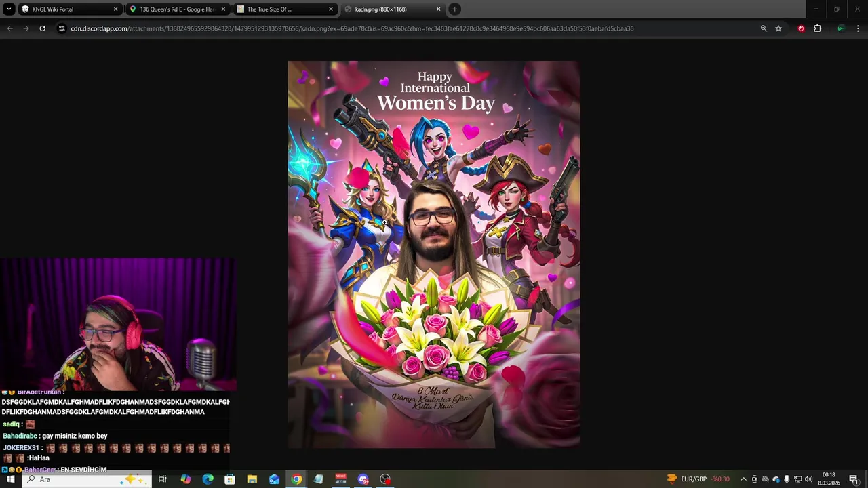Switch to Google Chrome in the taskbar
This screenshot has height=488, width=868.
point(296,479)
